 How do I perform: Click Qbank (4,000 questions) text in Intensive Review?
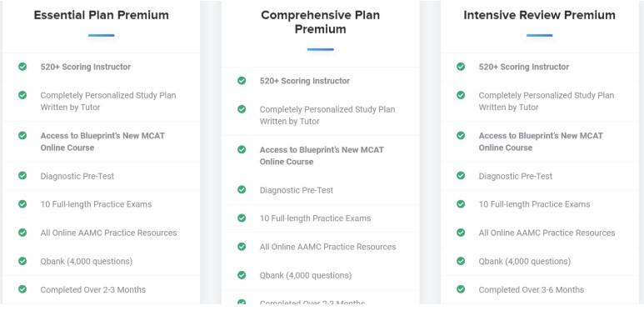(x=525, y=261)
